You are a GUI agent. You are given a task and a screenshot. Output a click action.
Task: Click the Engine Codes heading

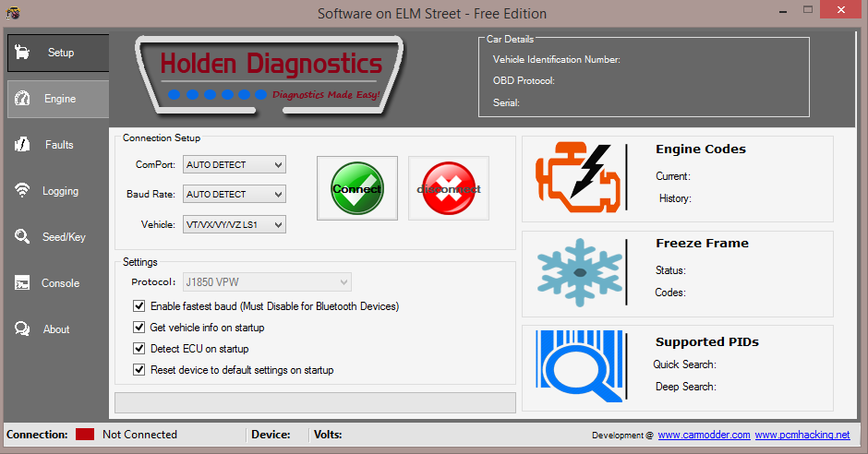tap(701, 149)
